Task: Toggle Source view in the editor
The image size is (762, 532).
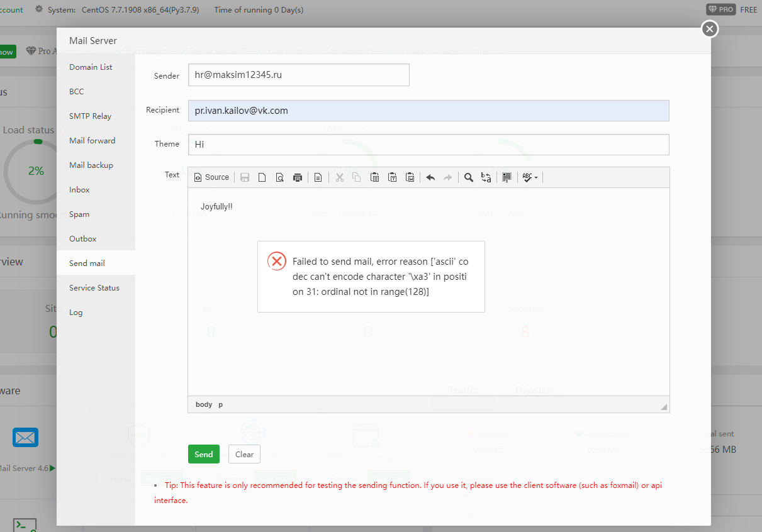Action: pyautogui.click(x=211, y=177)
